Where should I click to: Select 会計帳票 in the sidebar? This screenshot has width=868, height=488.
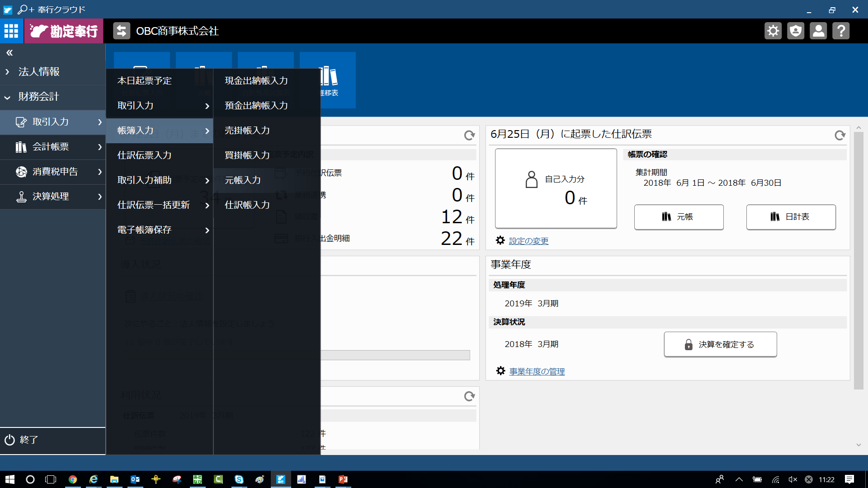pyautogui.click(x=51, y=147)
